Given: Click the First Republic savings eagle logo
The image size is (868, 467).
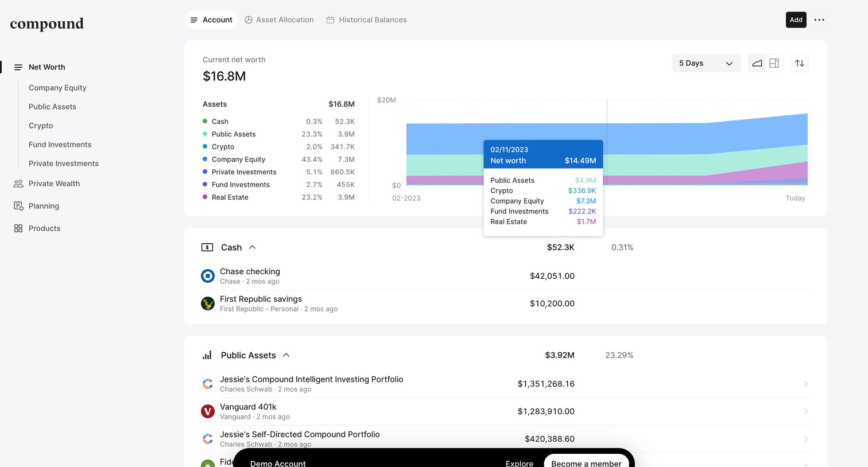Looking at the screenshot, I should click(x=208, y=303).
